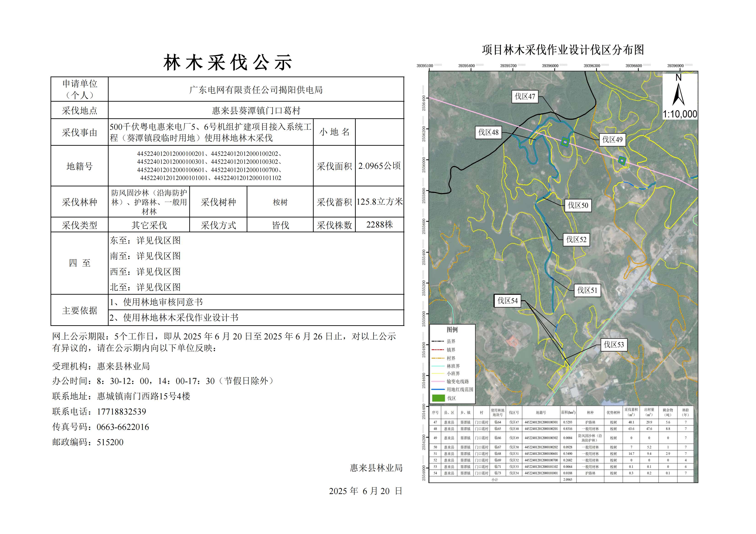Click the 北至：详见伐区图 line
756x534 pixels.
point(145,287)
